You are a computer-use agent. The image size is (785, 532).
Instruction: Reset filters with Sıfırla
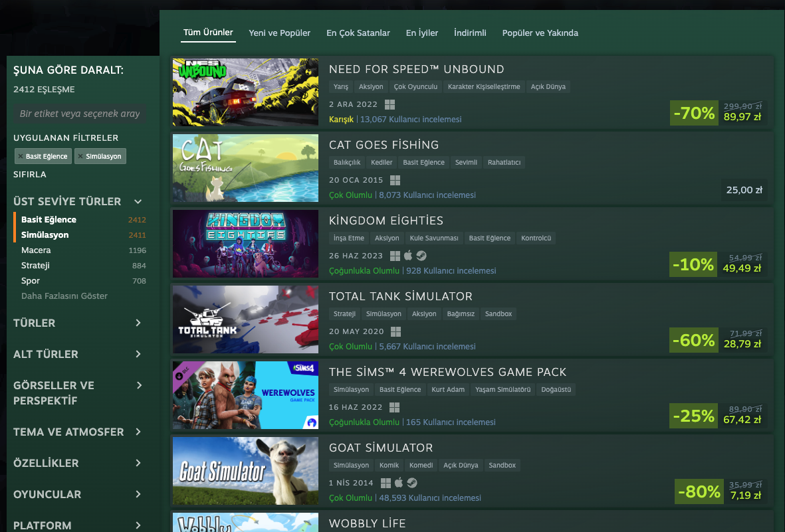(x=29, y=174)
